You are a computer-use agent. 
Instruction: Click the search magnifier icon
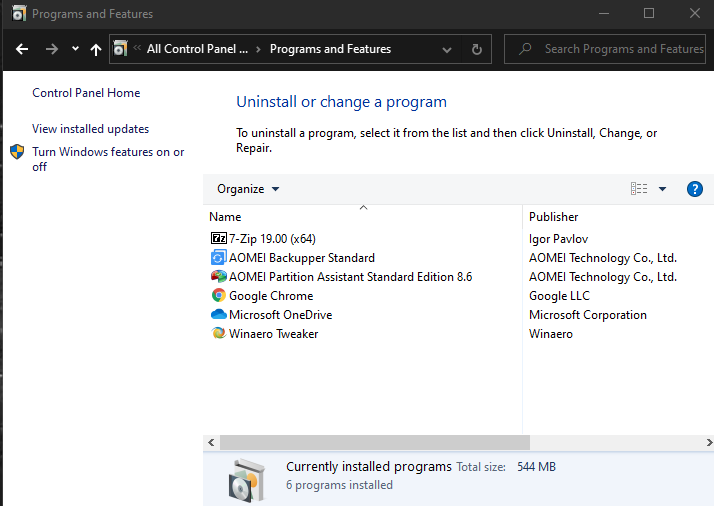point(525,49)
